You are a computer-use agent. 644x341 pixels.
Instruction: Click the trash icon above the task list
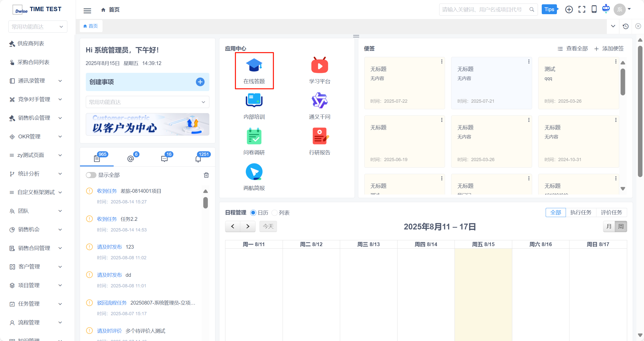(x=206, y=175)
